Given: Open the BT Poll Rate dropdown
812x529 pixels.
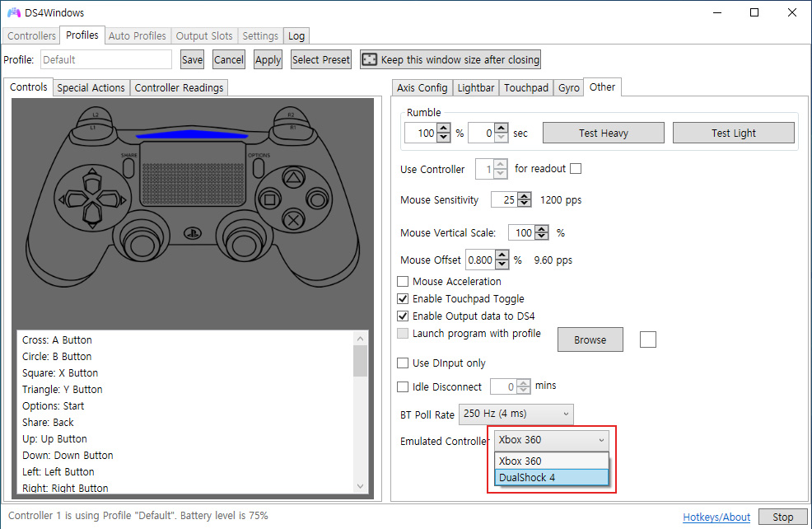Looking at the screenshot, I should 516,414.
